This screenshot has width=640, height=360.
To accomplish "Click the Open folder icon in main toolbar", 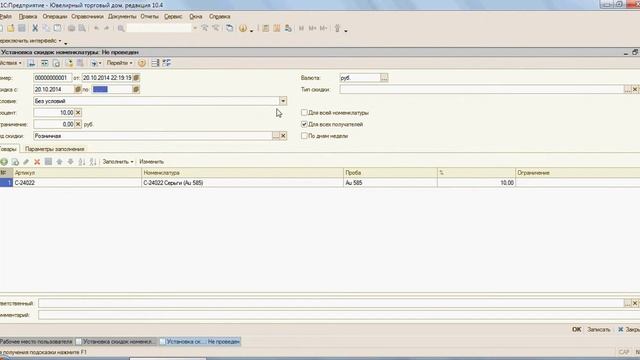I will click(11, 28).
